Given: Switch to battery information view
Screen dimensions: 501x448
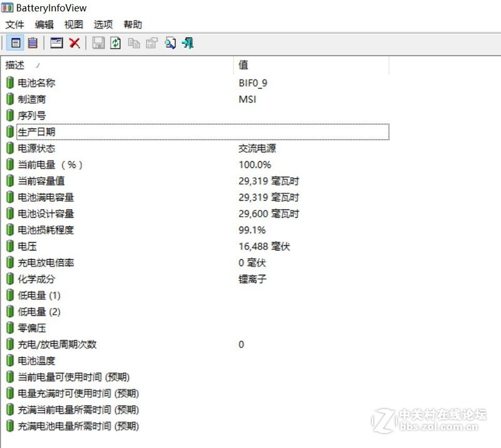Looking at the screenshot, I should click(x=16, y=43).
